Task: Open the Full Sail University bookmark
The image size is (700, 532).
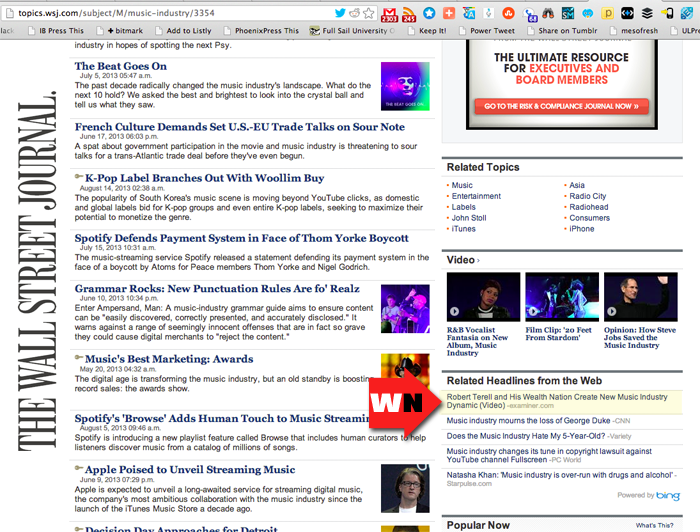Action: coord(352,31)
